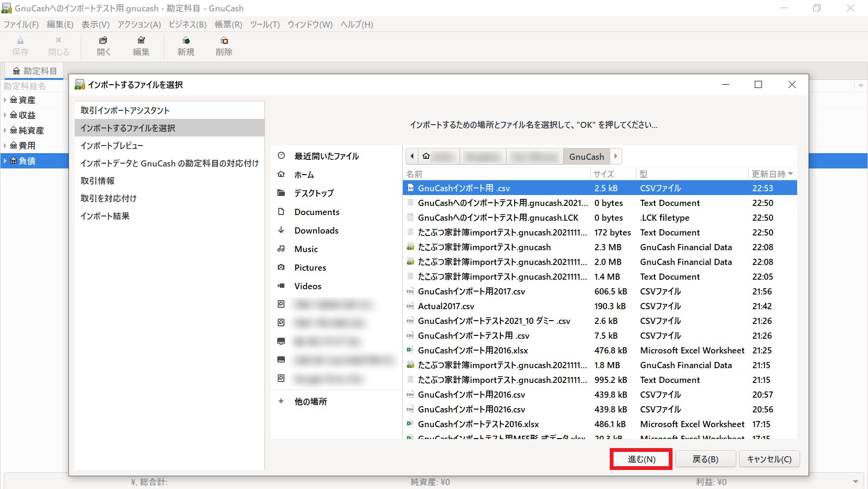Click 取引を対応付け step in assistant sidebar
The image size is (868, 489).
point(169,198)
